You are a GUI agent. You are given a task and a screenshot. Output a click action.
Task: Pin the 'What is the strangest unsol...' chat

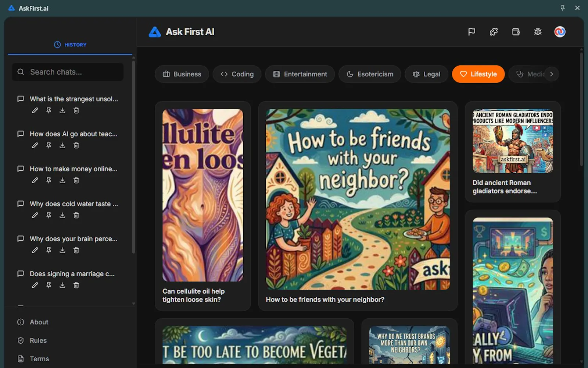(x=49, y=110)
